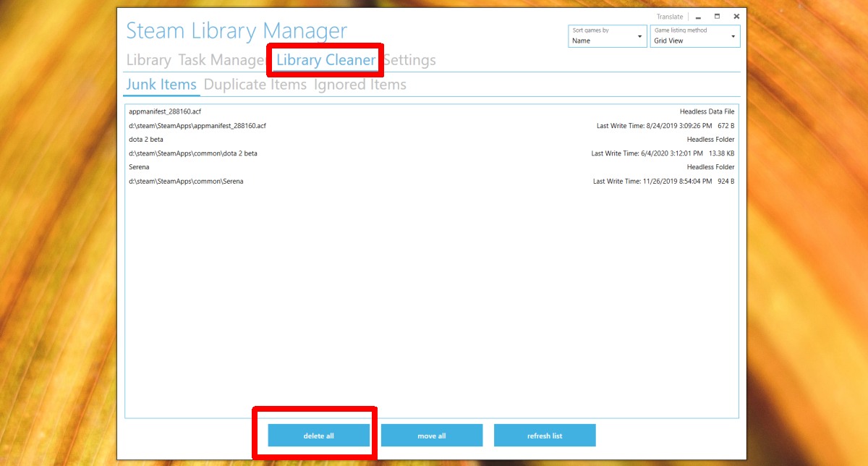The height and width of the screenshot is (466, 868).
Task: Click the 8/24/2019 last write time
Action: pos(654,126)
